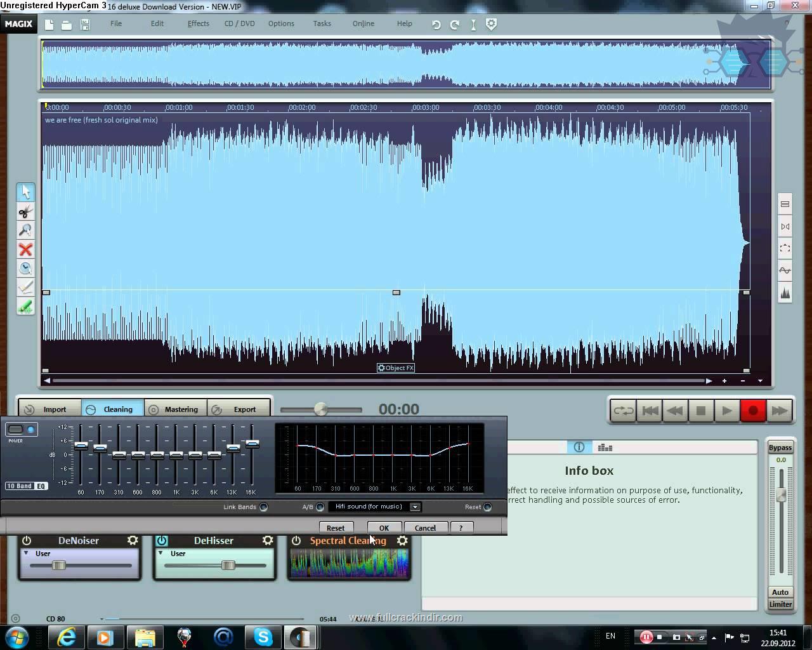Toggle DeHisser power button
The width and height of the screenshot is (812, 650).
point(162,541)
